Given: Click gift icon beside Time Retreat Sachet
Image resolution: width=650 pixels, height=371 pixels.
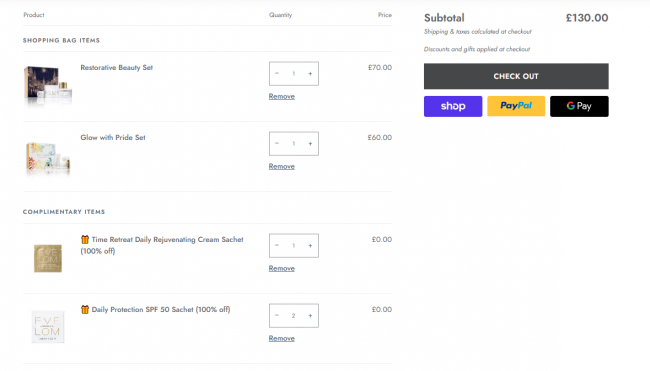Looking at the screenshot, I should tap(85, 240).
